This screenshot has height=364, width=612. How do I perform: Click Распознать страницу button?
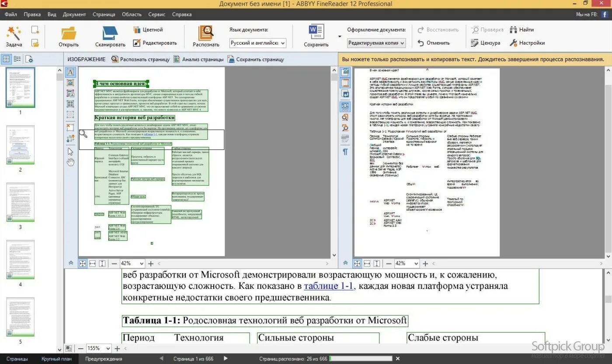click(x=140, y=59)
